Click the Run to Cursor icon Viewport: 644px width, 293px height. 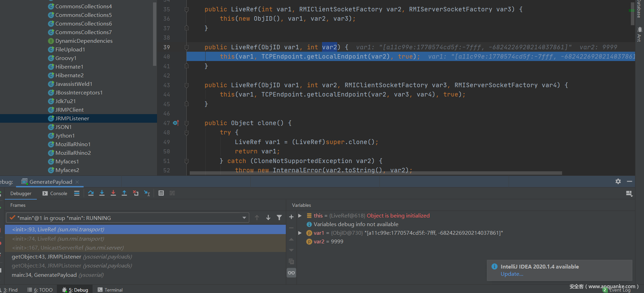(x=147, y=193)
